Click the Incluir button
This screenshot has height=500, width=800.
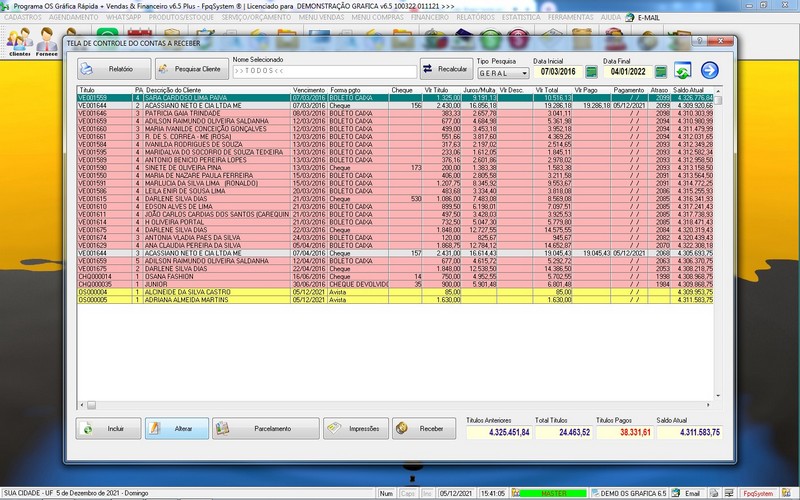pos(109,429)
